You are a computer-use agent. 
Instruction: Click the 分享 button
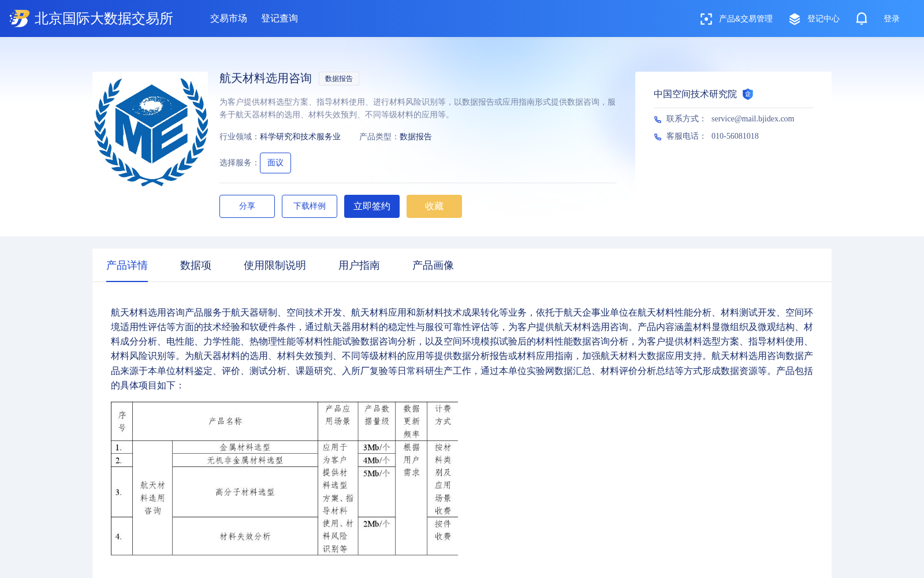pyautogui.click(x=247, y=206)
